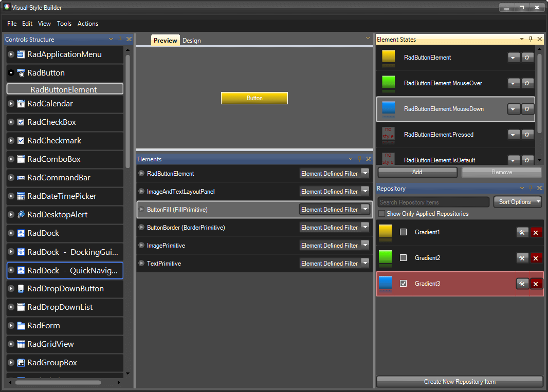Click the XML markup icon for RadButtonElement.MouseOver
Viewport: 548px width, 392px height.
(x=527, y=83)
